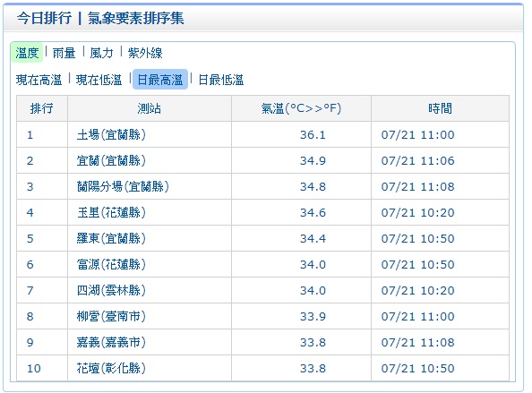Click the time for 土場 station

tap(417, 135)
